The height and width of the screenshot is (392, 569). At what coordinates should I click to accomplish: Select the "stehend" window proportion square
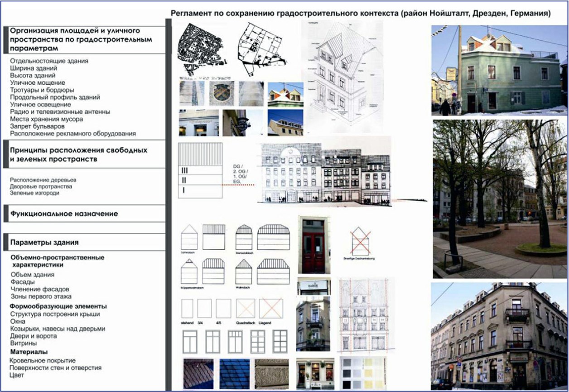point(187,308)
